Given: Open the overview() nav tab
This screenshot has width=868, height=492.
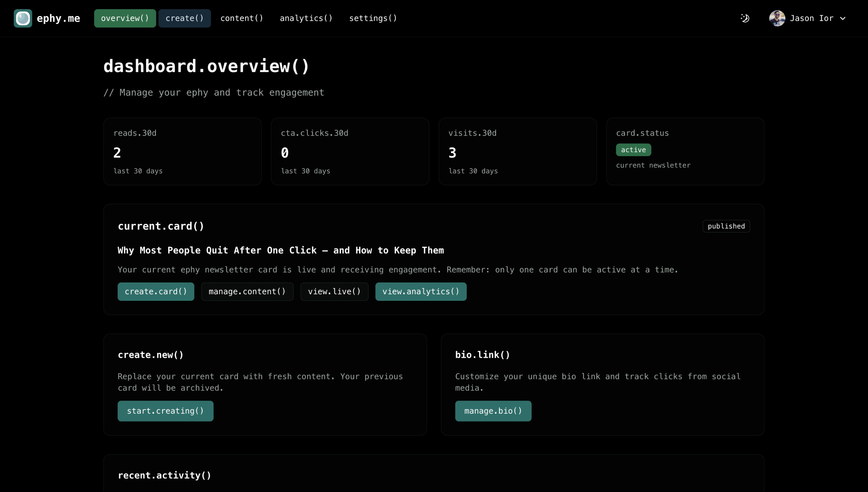Looking at the screenshot, I should pyautogui.click(x=125, y=18).
